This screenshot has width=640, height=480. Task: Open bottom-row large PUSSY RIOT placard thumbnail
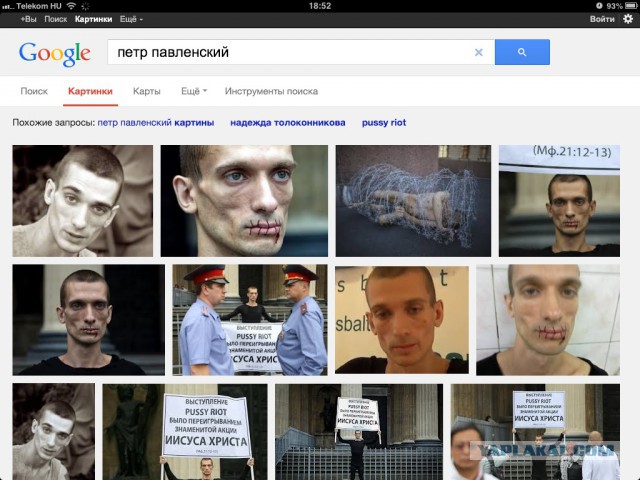185,432
